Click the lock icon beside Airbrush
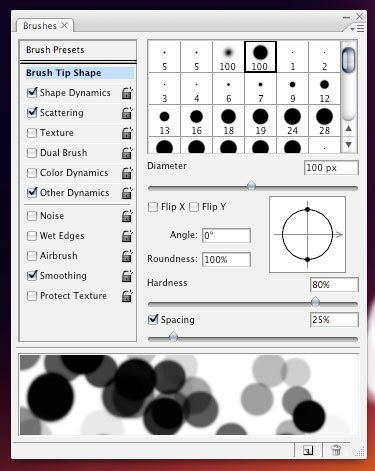 pyautogui.click(x=127, y=256)
